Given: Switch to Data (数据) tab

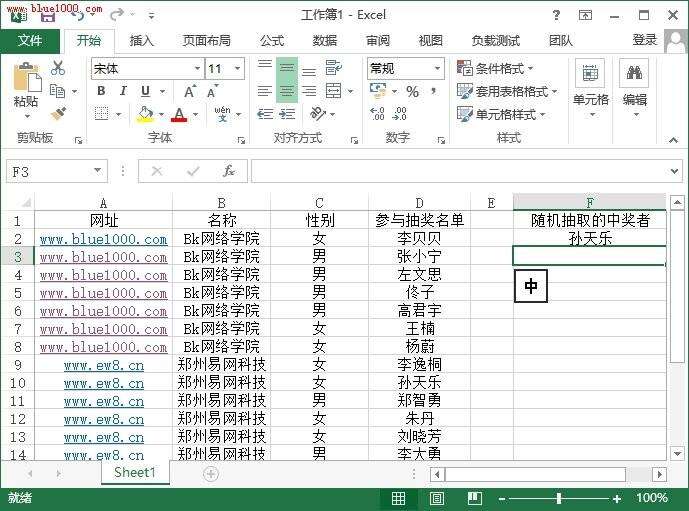Looking at the screenshot, I should pos(325,41).
